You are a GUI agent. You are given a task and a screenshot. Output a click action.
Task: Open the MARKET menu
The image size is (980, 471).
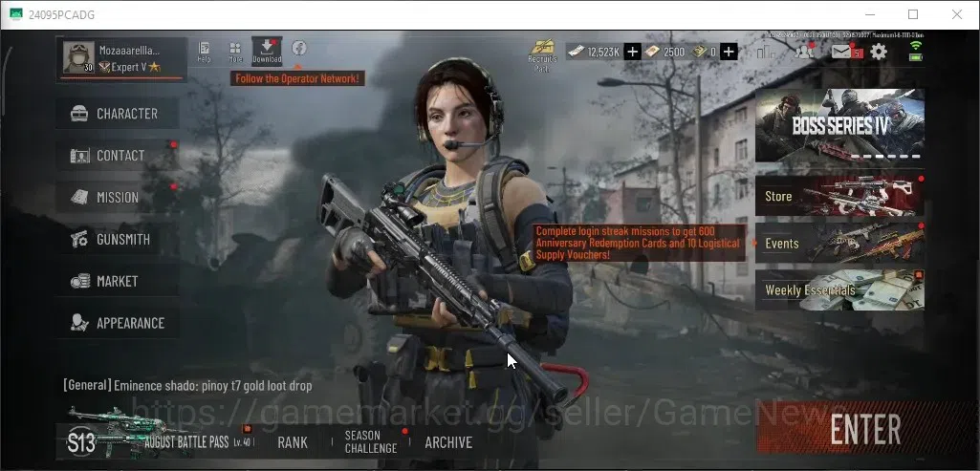[118, 281]
